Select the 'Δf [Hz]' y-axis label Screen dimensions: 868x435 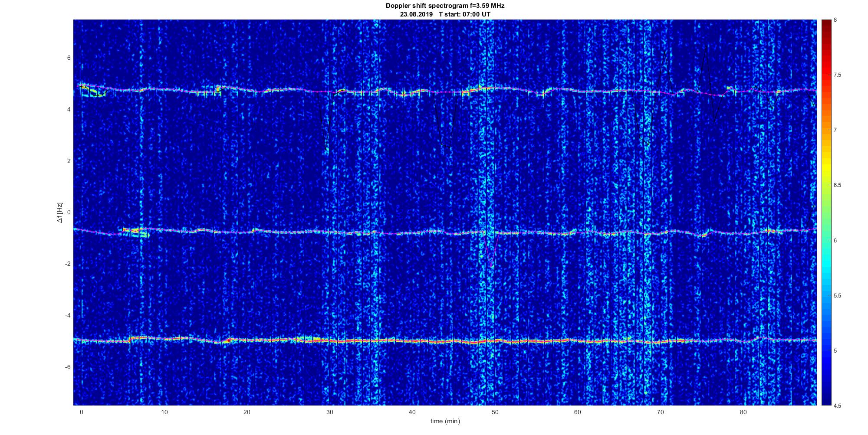[59, 213]
